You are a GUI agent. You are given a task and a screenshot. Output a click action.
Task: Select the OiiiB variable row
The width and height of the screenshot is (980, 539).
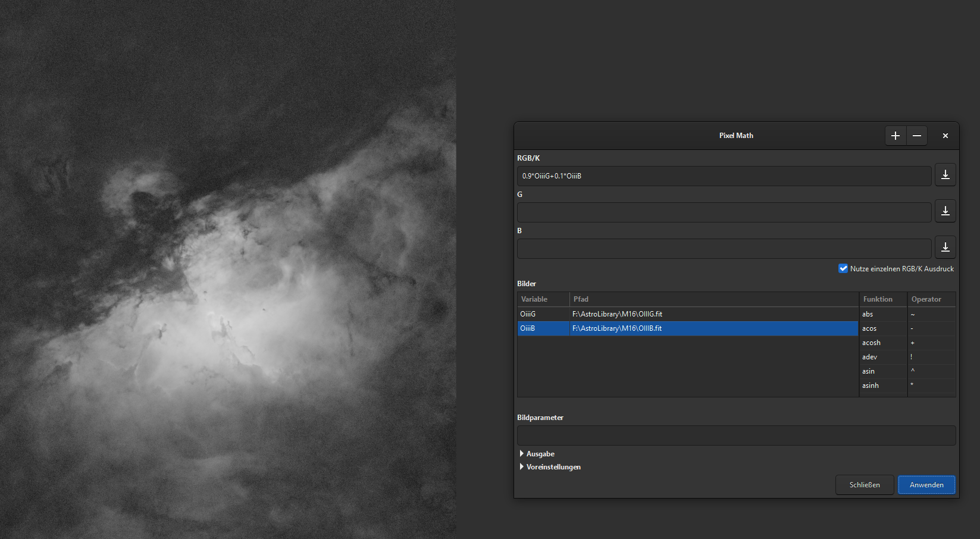(x=687, y=328)
